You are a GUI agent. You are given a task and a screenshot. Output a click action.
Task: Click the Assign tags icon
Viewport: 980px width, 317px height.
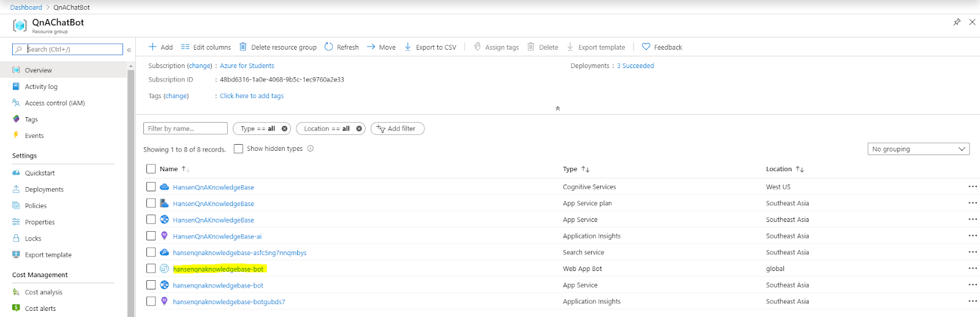point(477,47)
